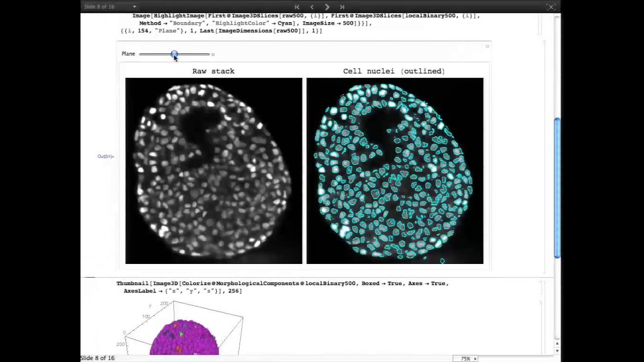Click the Manipulate options plus icon

point(487,46)
